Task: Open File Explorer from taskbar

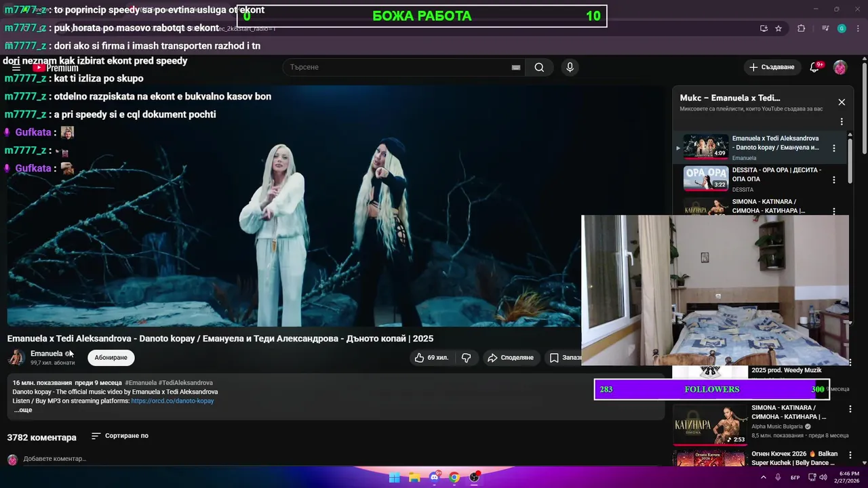Action: pos(414,477)
